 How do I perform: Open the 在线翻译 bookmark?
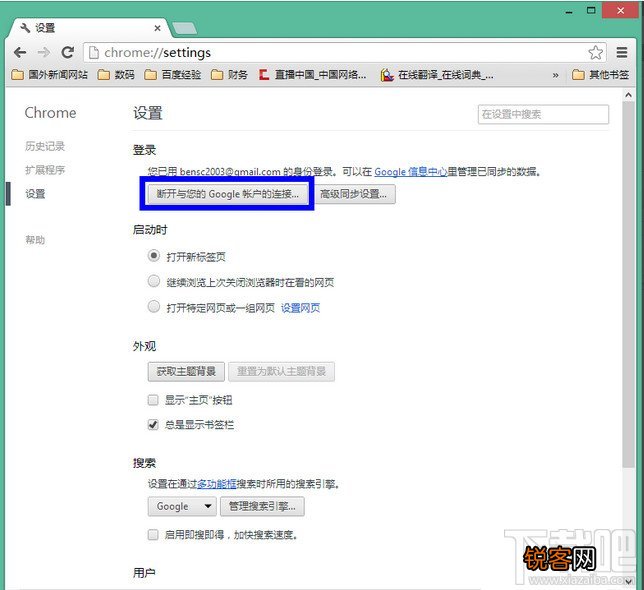point(437,75)
